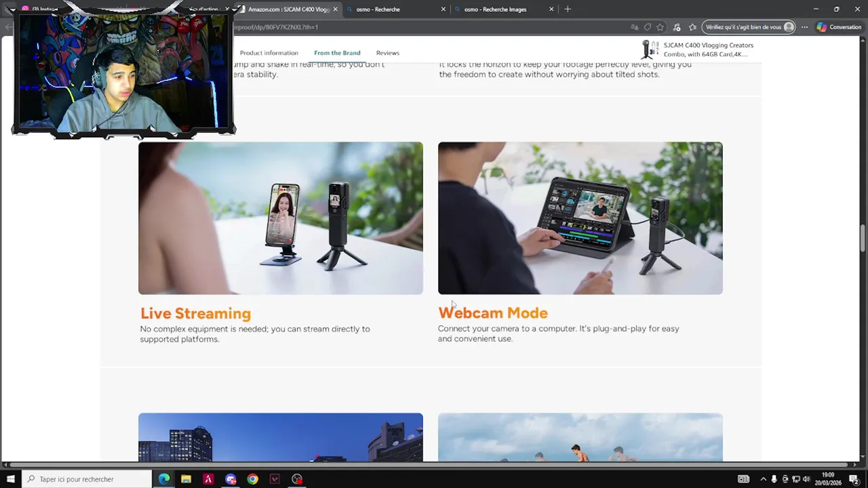This screenshot has height=488, width=868.
Task: Jump to the Reviews section
Action: click(x=388, y=53)
